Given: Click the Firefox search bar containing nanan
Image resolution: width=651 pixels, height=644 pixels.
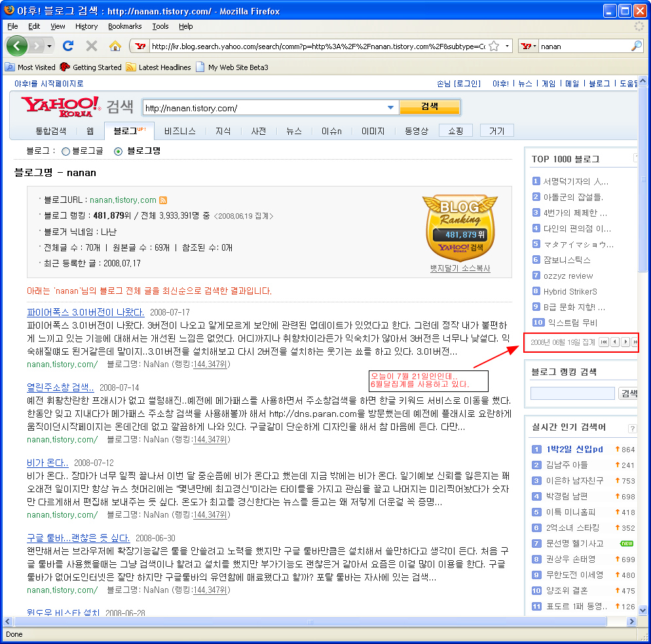Looking at the screenshot, I should (585, 46).
